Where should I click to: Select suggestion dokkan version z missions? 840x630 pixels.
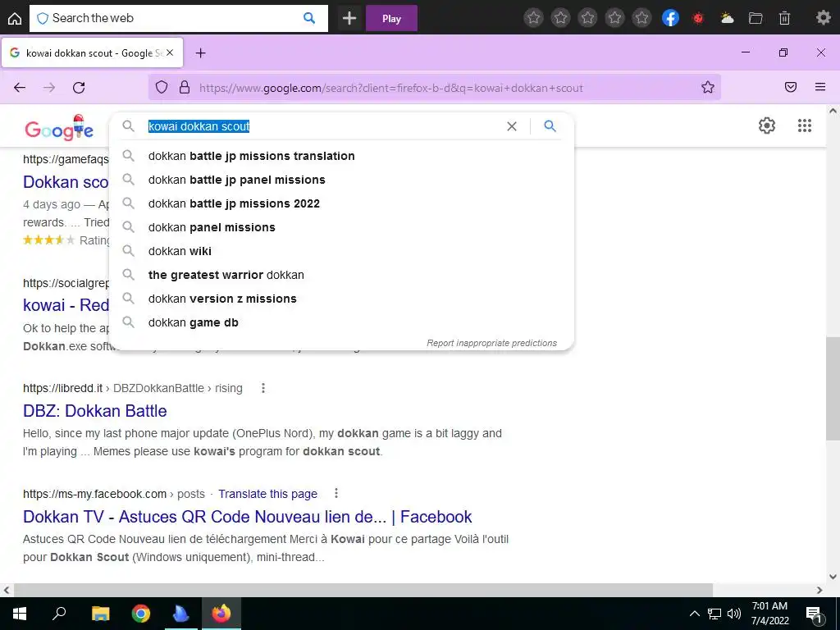click(341, 299)
